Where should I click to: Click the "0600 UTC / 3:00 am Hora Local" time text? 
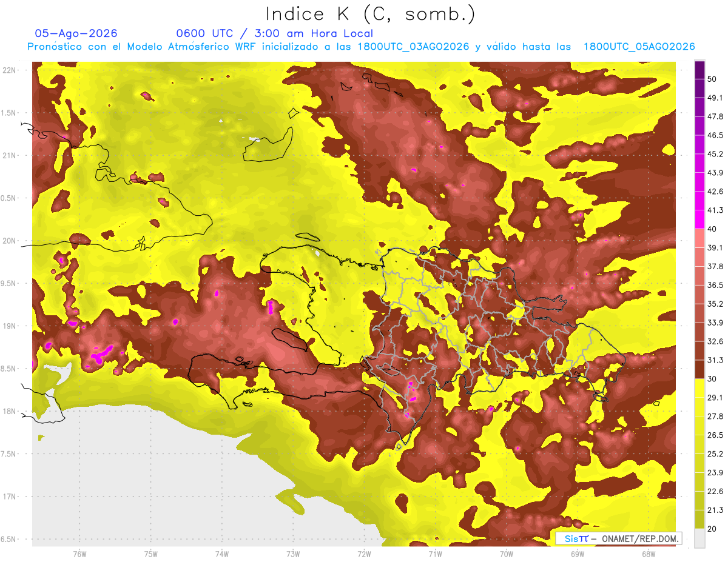click(274, 33)
